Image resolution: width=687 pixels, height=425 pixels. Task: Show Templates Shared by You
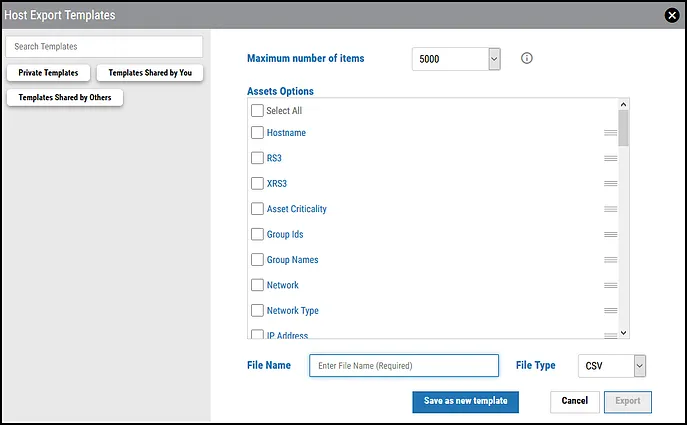[x=150, y=73]
